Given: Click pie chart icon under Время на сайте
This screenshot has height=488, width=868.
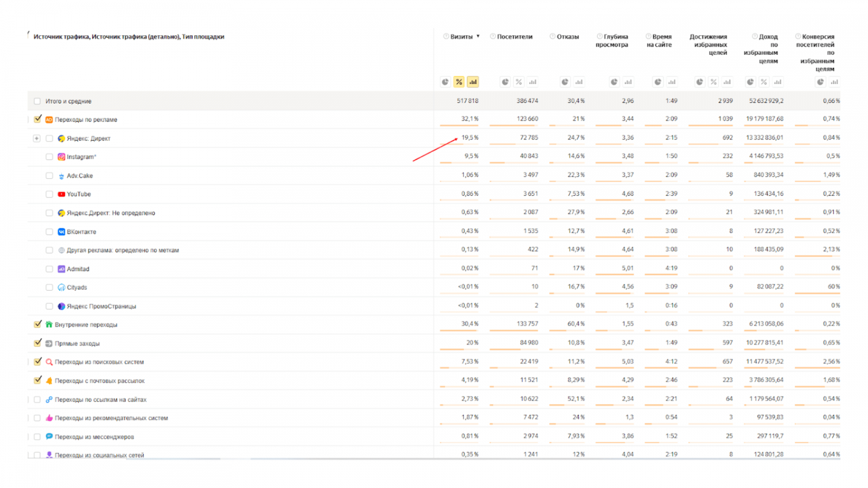Looking at the screenshot, I should (x=658, y=82).
